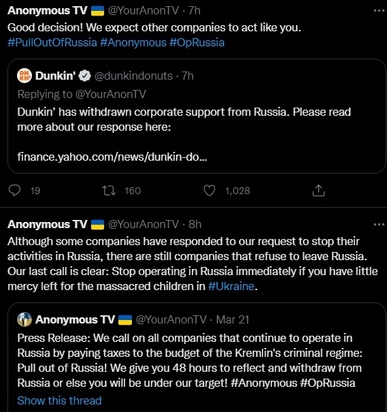The width and height of the screenshot is (387, 412).
Task: Open the quoted Press Release tweet text
Action: (189, 360)
